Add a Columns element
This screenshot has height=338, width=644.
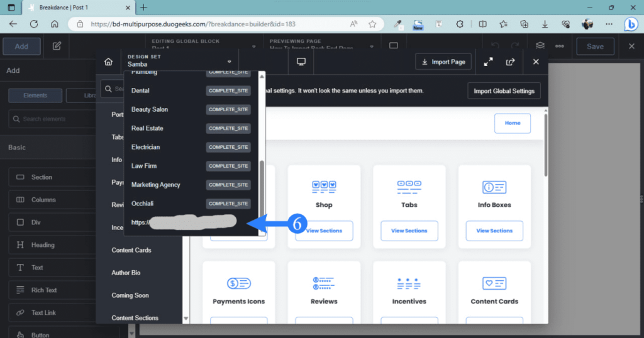pyautogui.click(x=52, y=200)
